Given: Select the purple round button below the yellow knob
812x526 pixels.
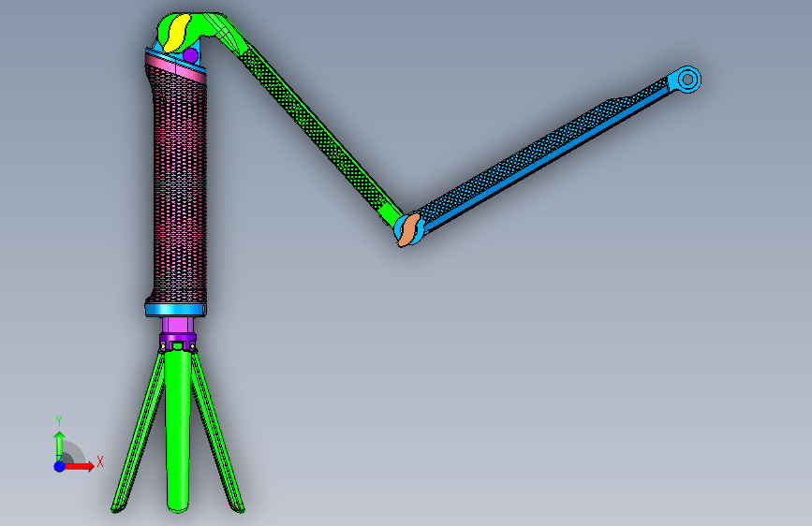Looking at the screenshot, I should pos(190,55).
